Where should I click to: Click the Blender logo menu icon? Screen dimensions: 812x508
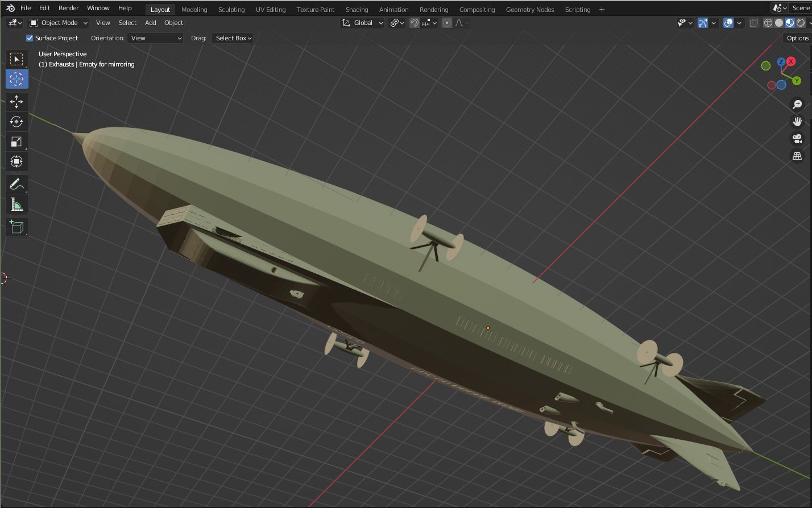point(10,8)
